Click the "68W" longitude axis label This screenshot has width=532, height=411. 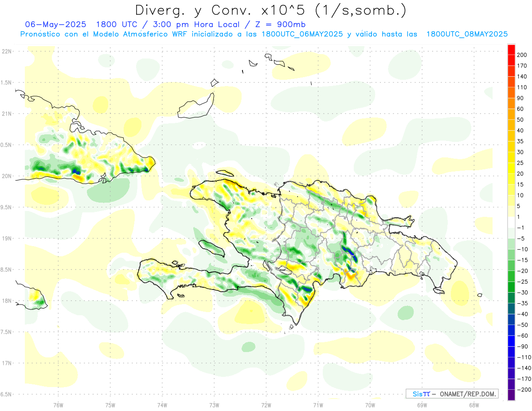click(474, 405)
